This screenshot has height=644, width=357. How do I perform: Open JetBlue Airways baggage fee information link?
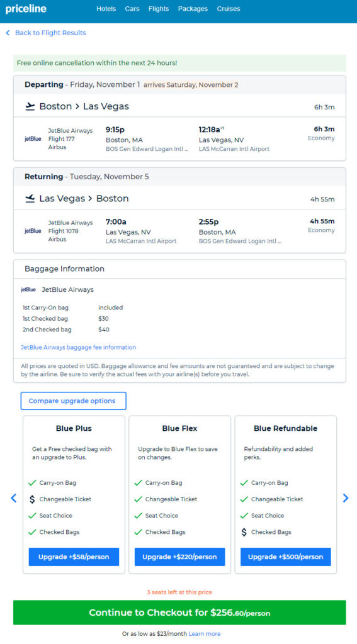pyautogui.click(x=79, y=347)
